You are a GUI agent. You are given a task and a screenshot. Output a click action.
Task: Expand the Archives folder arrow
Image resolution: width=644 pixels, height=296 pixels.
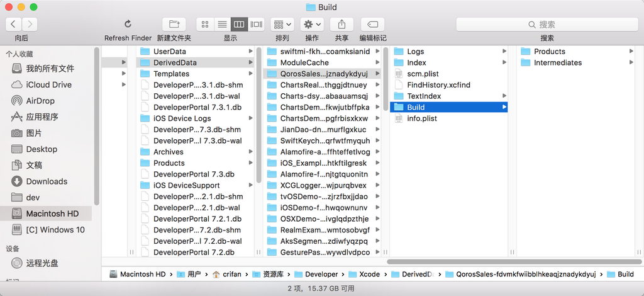tap(250, 152)
